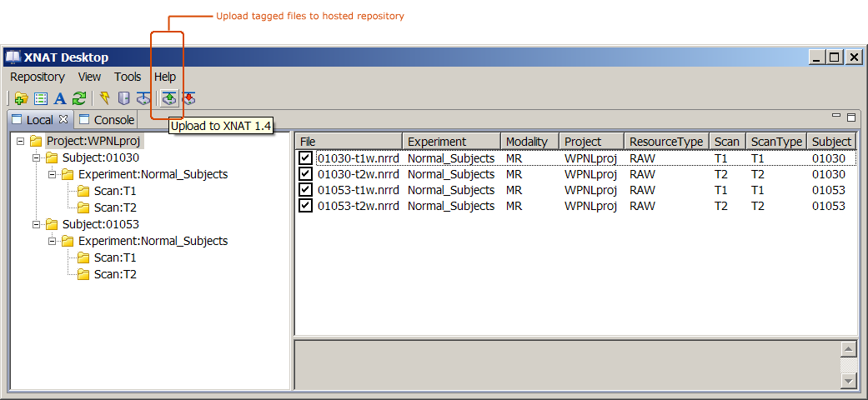Collapse the Subject:01030 tree node
This screenshot has height=400, width=868.
coord(37,158)
